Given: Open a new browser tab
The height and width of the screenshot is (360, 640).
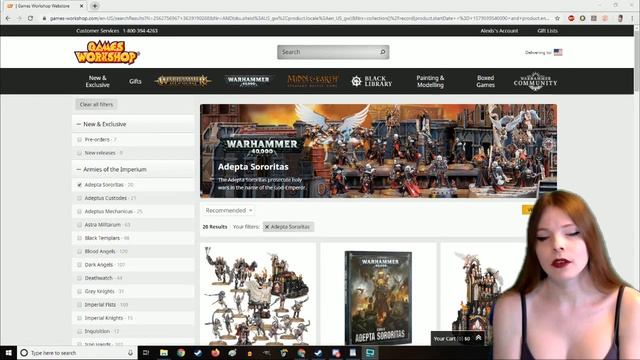Looking at the screenshot, I should (x=95, y=6).
